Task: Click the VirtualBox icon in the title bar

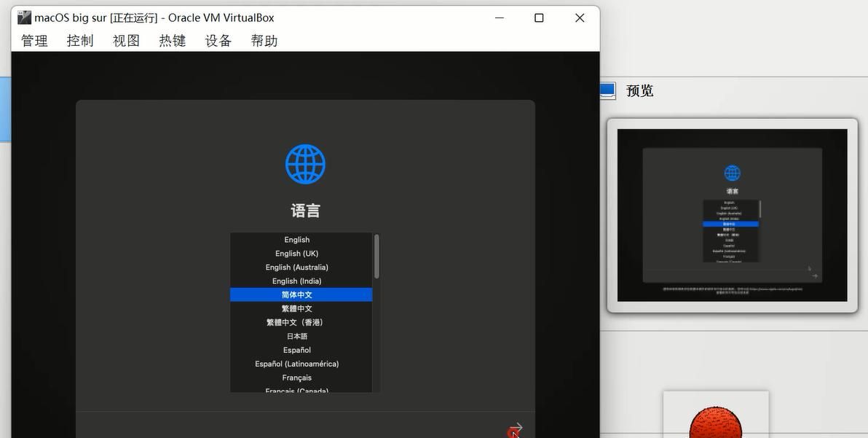Action: (24, 17)
